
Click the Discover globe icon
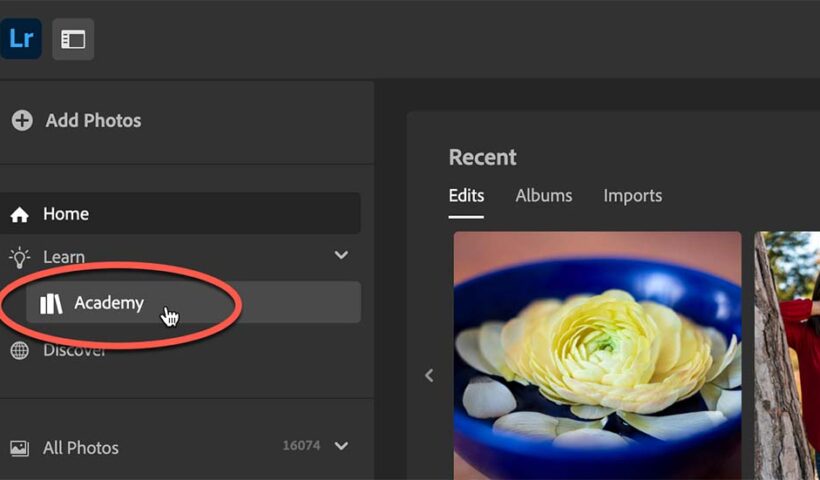click(19, 351)
